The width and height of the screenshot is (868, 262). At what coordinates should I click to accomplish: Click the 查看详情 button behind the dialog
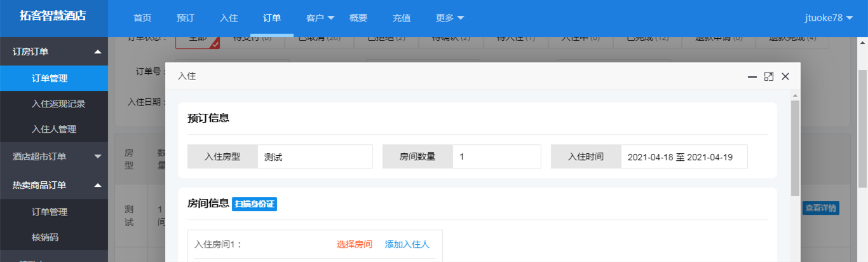coord(821,208)
